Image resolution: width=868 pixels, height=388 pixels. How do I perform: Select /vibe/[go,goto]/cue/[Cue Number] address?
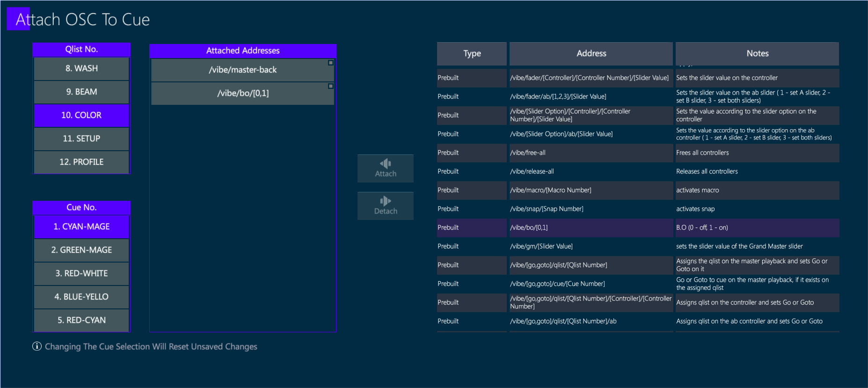591,284
